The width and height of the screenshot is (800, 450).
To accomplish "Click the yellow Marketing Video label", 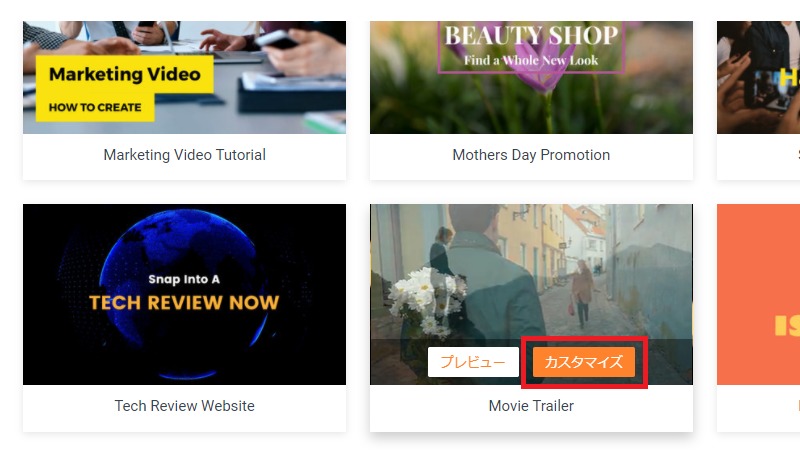I will click(125, 74).
